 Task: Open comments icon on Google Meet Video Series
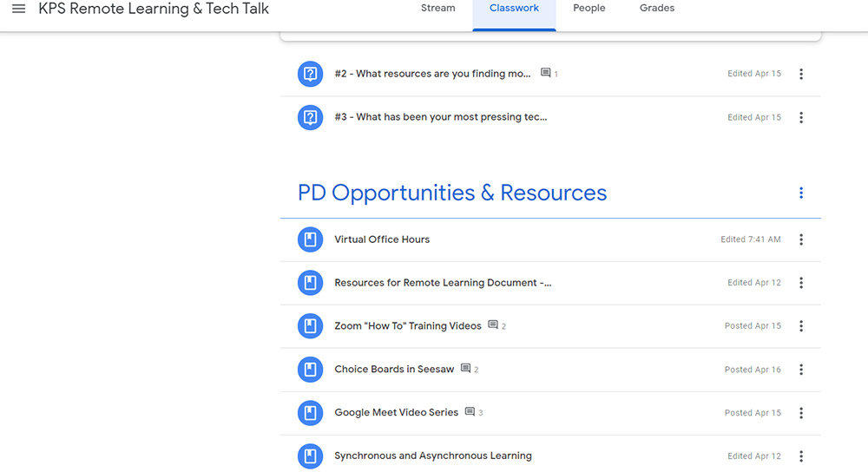pyautogui.click(x=470, y=411)
